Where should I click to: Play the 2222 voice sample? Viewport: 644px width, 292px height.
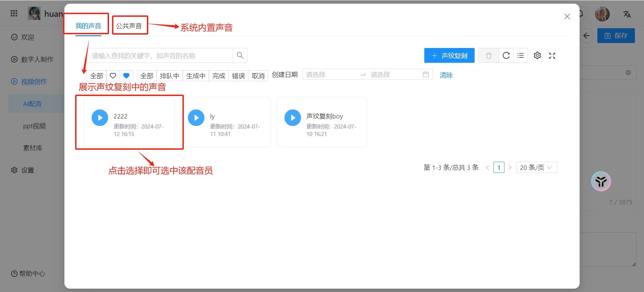100,118
